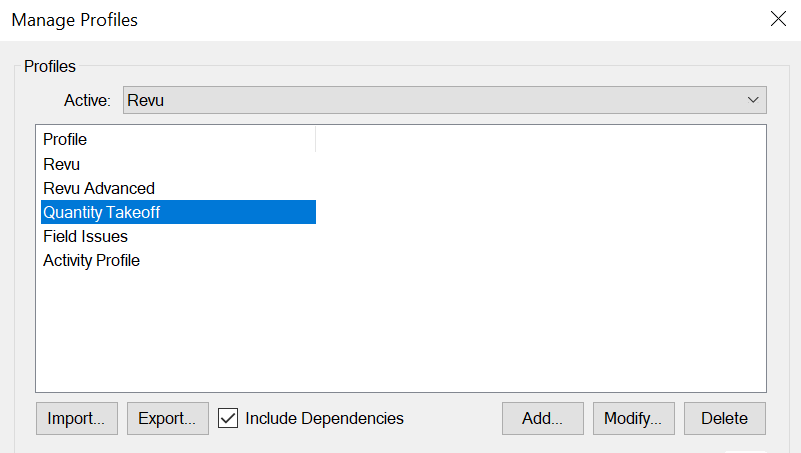Uncheck the Include Dependencies checkbox

pyautogui.click(x=228, y=418)
